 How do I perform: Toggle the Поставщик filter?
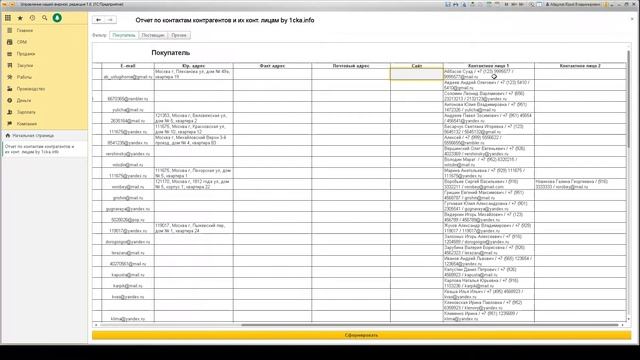(153, 35)
